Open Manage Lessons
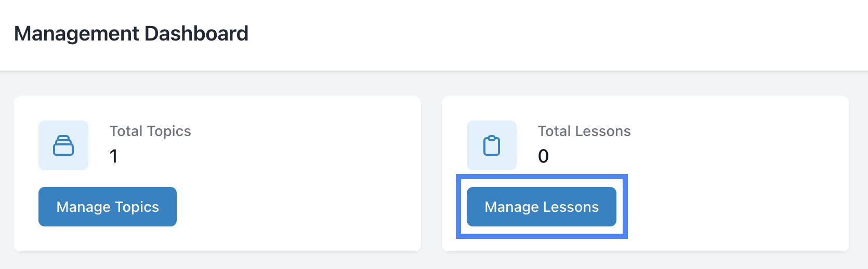Image resolution: width=868 pixels, height=269 pixels. point(542,207)
